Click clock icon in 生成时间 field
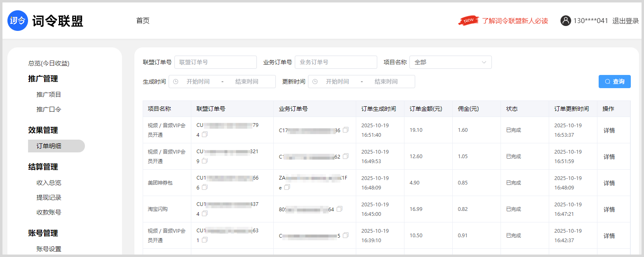The image size is (644, 257). pyautogui.click(x=176, y=82)
